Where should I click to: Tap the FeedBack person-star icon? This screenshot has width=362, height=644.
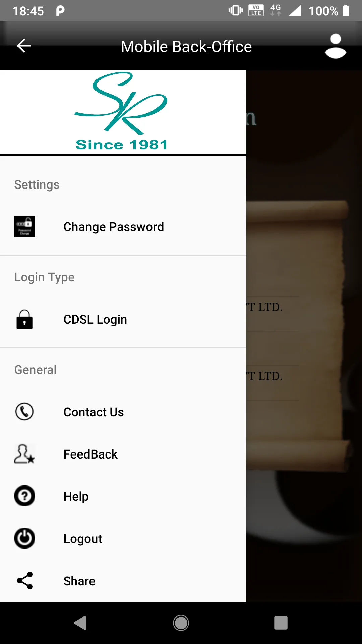[24, 454]
